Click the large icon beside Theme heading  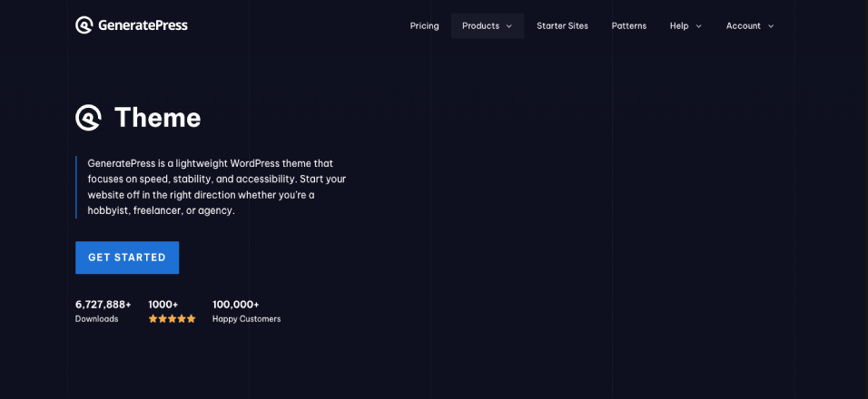point(89,118)
